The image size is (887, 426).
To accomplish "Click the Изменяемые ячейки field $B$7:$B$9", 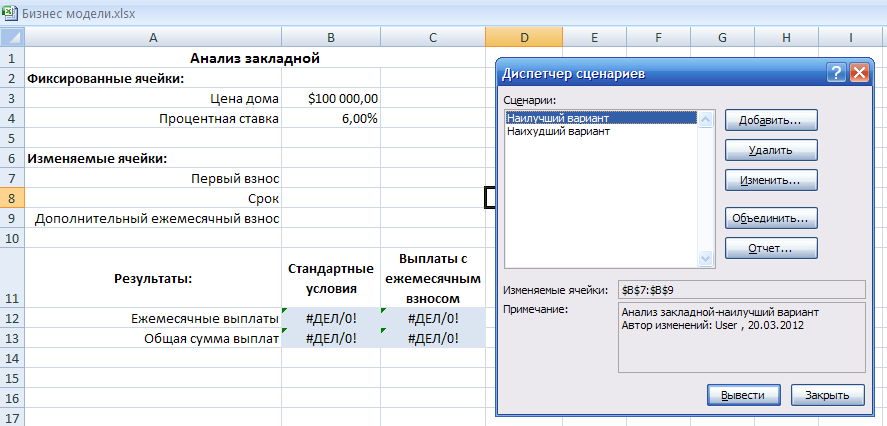I will tap(742, 290).
